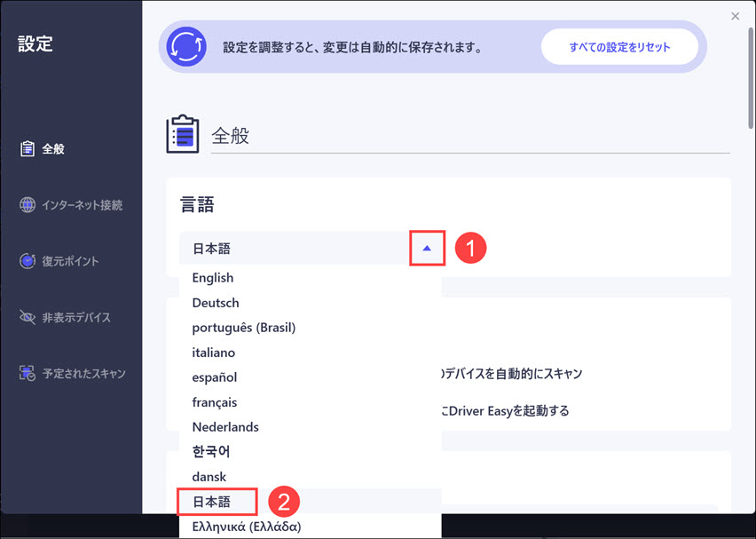The width and height of the screenshot is (756, 539).
Task: Click the vertical scrollbar on the right
Action: (x=750, y=80)
